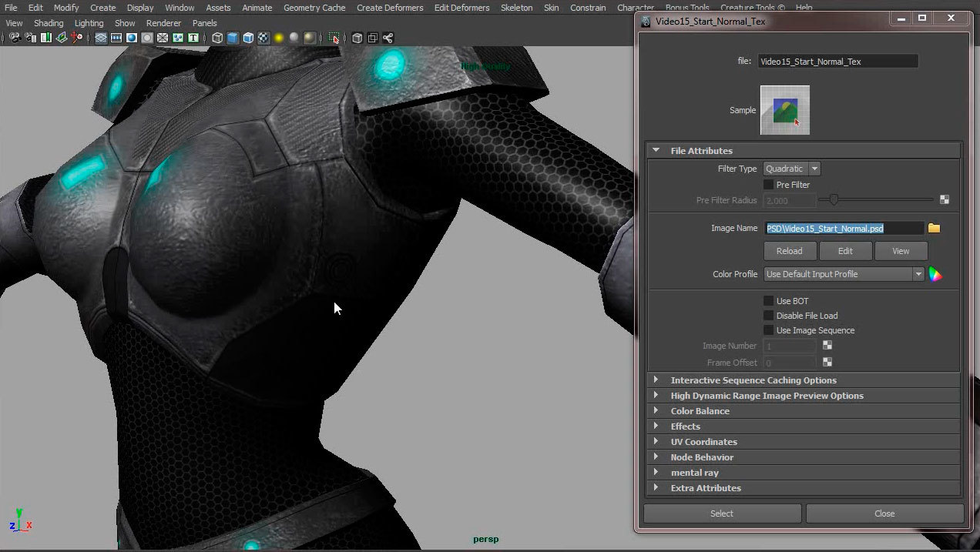Browse for image file using folder icon
Viewport: 980px width, 552px height.
pyautogui.click(x=934, y=229)
